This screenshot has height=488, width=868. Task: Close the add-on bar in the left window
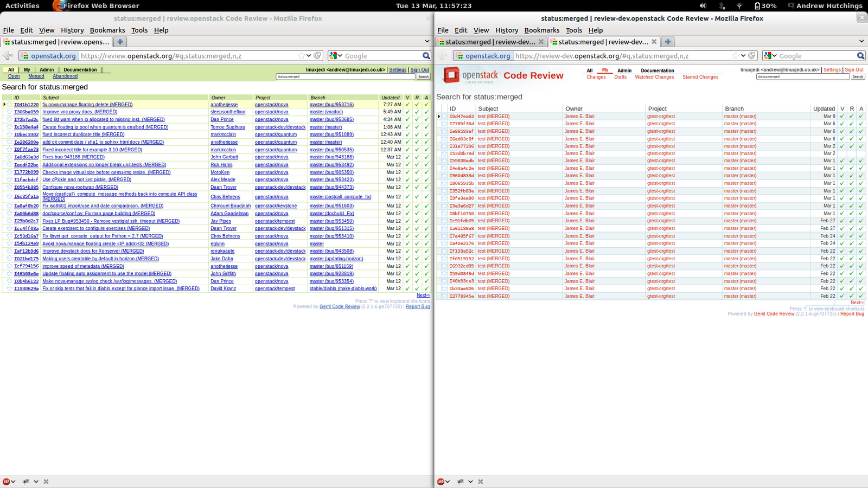coord(46,481)
